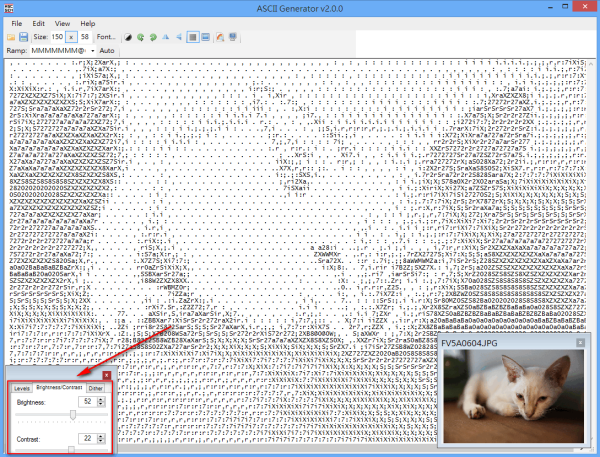600x457 pixels.
Task: Click the rainbow colour preview icon
Action: (220, 37)
